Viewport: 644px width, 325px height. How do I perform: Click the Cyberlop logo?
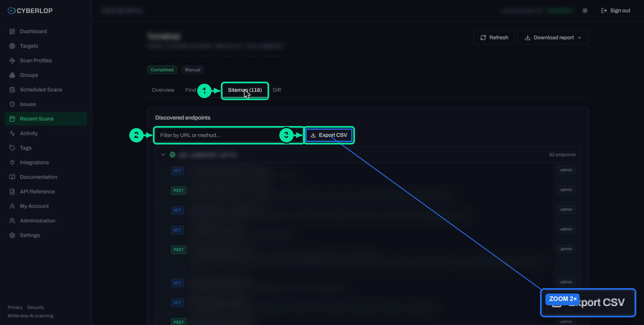[30, 11]
